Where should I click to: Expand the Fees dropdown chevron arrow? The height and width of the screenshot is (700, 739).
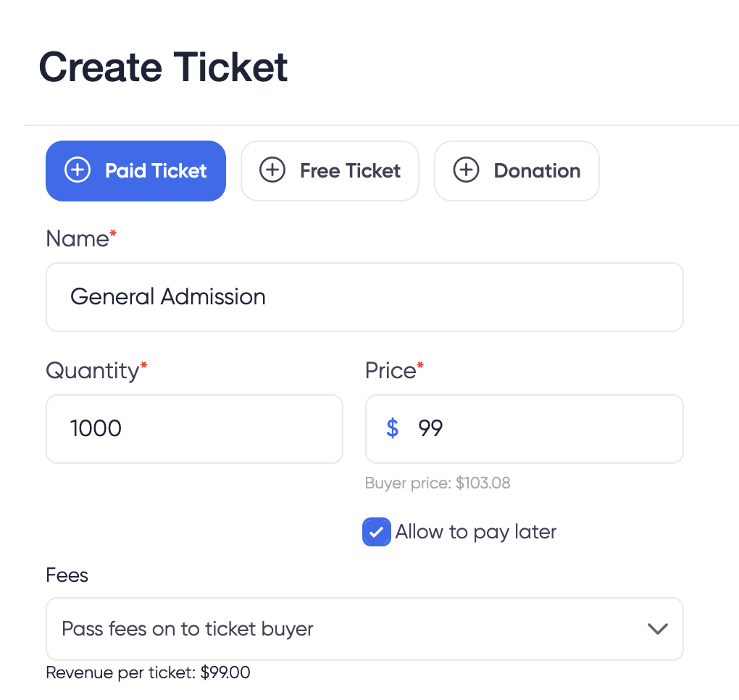tap(657, 629)
